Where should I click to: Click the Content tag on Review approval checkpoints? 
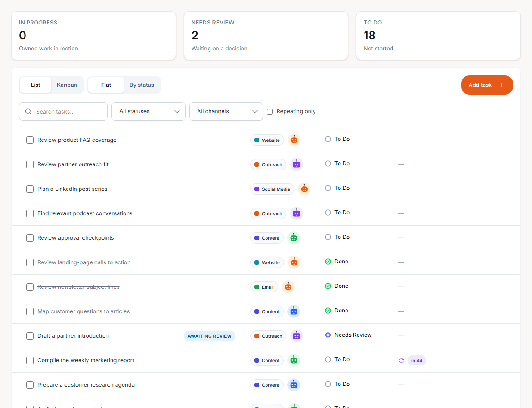click(267, 238)
